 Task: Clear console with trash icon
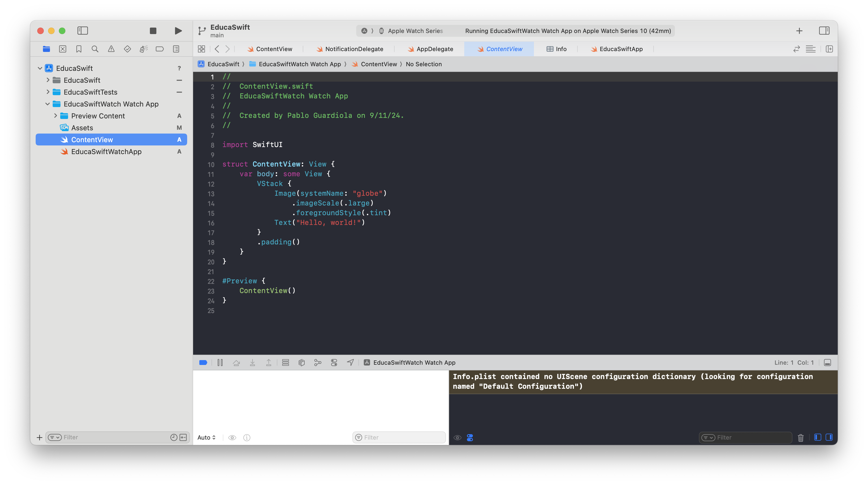coord(800,438)
